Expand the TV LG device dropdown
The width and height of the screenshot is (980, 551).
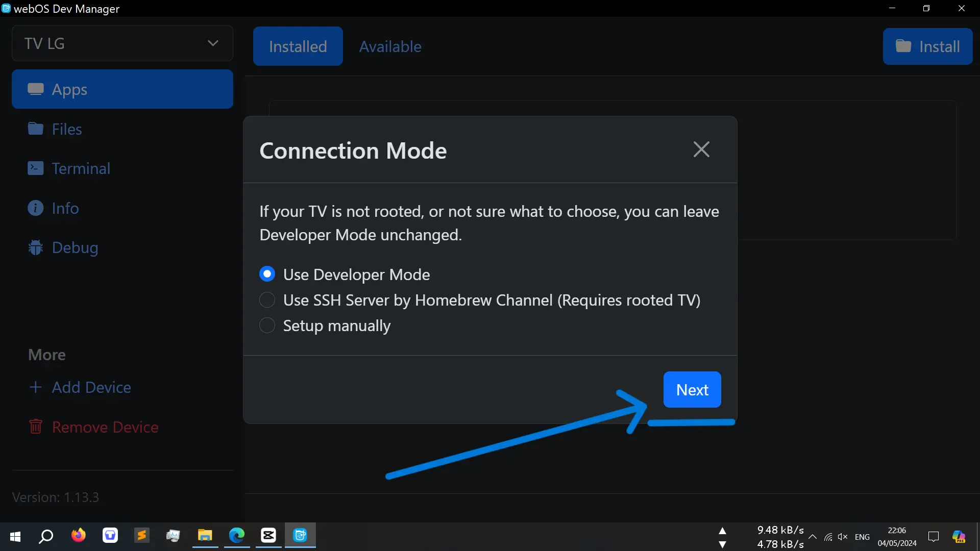(x=122, y=43)
